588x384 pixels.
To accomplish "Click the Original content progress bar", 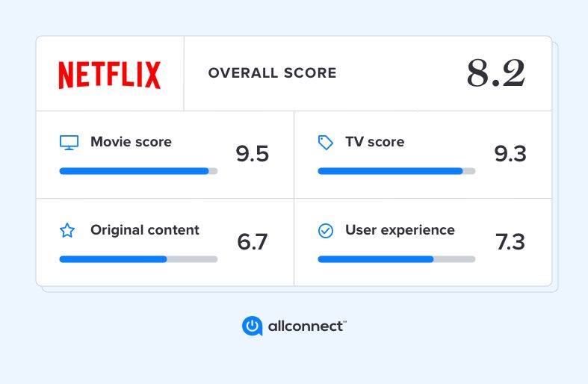I will [138, 259].
